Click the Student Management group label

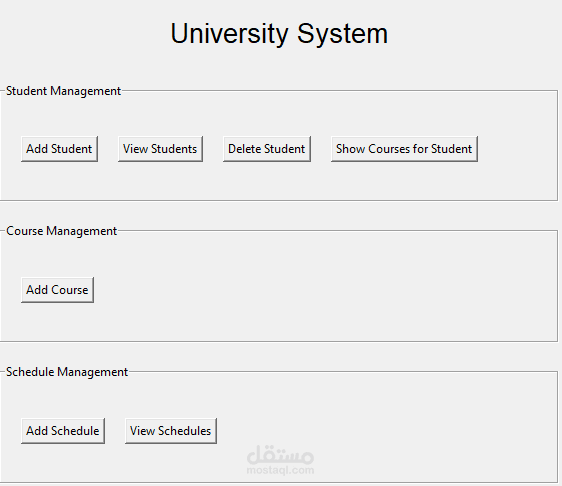63,91
